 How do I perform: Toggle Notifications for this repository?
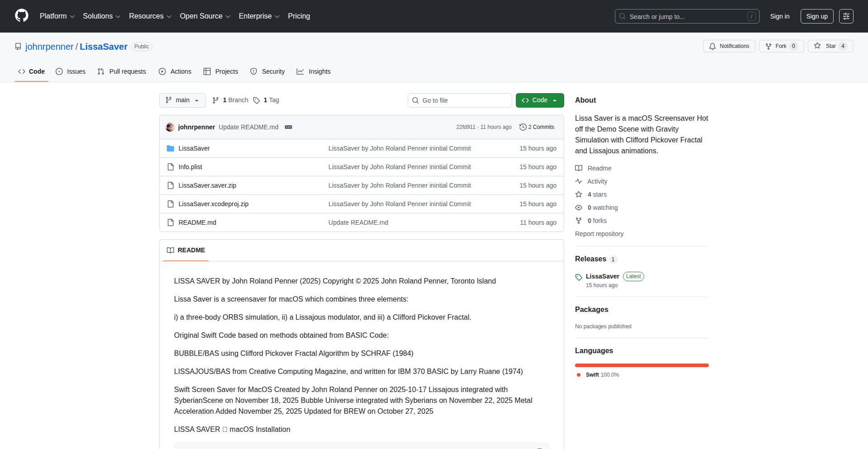point(729,46)
